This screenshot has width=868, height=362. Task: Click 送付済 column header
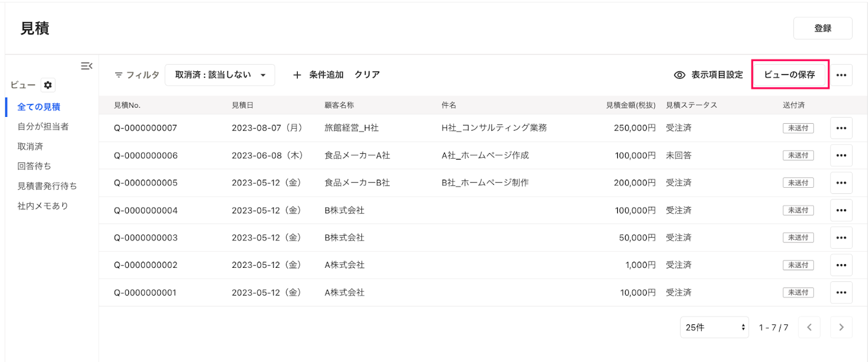point(793,105)
